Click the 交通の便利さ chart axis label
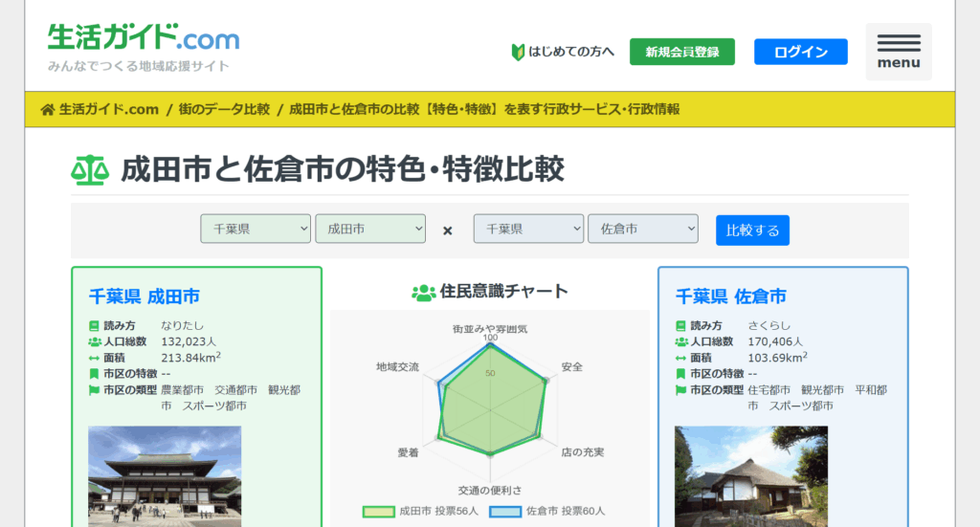Image resolution: width=980 pixels, height=527 pixels. (x=490, y=491)
